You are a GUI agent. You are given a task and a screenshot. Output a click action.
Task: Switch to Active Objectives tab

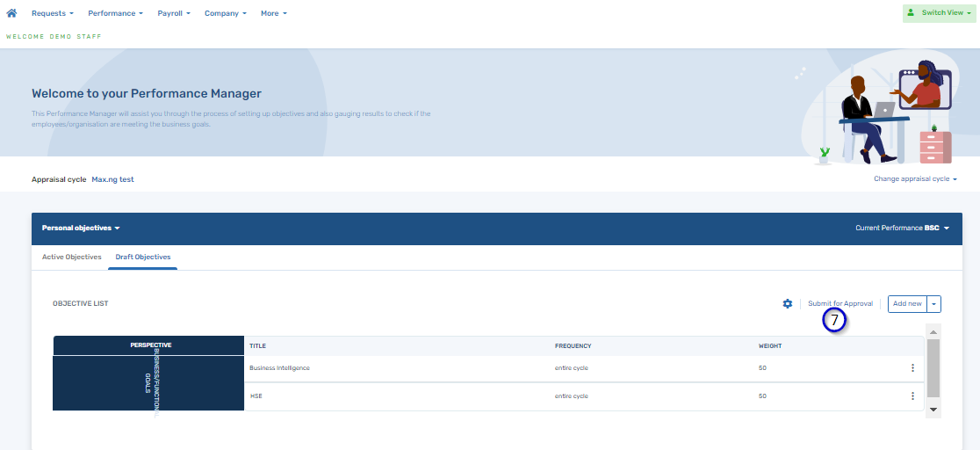point(72,257)
